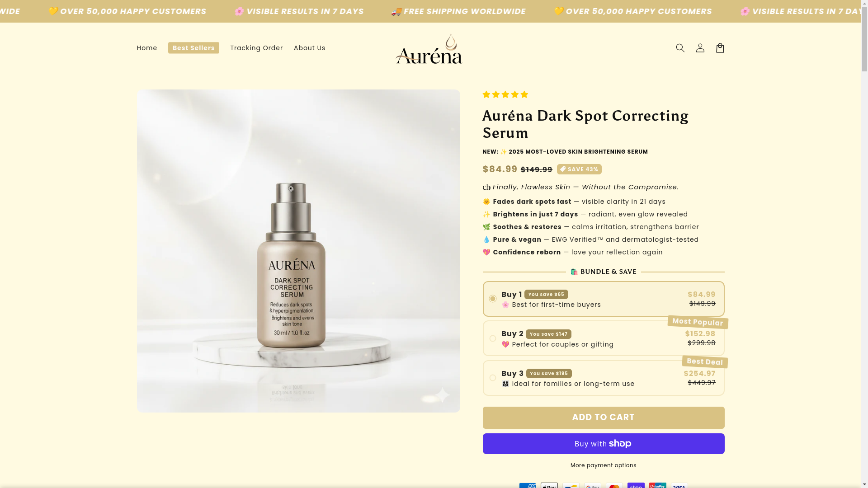
Task: Open the About Us page
Action: tap(310, 48)
